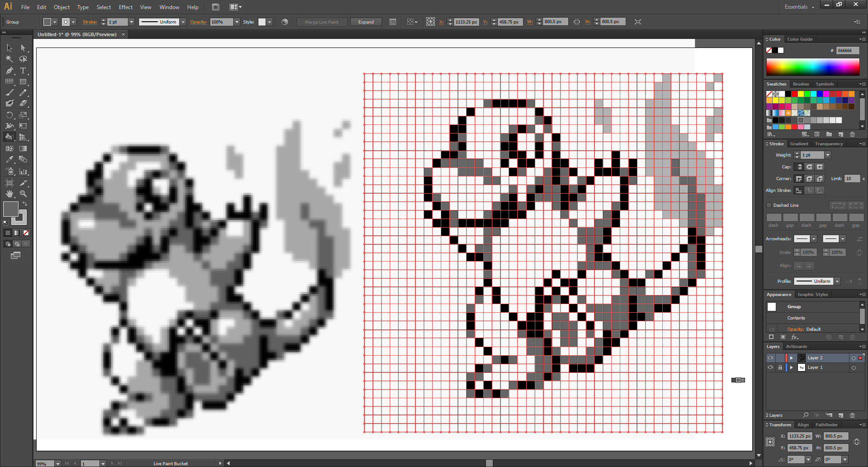Pick the Blend tool
The image size is (868, 467).
[x=23, y=159]
